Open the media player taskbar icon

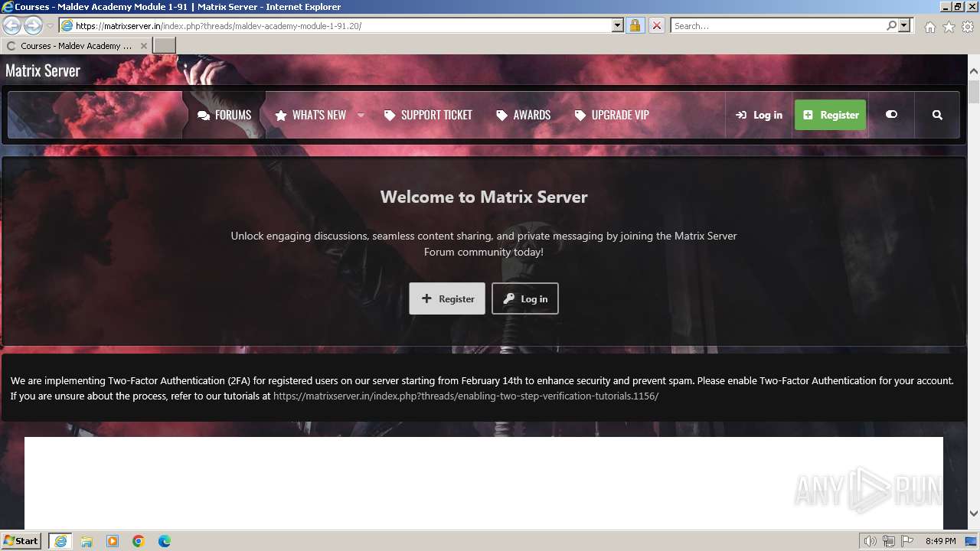click(x=113, y=541)
